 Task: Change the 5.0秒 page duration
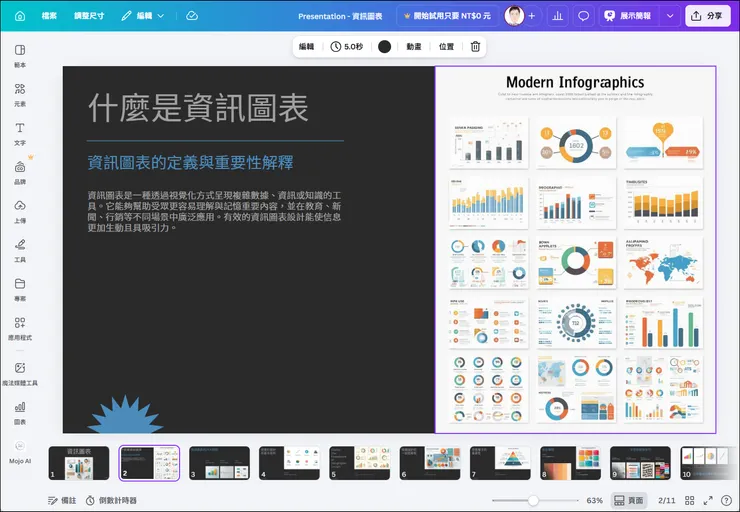coord(347,46)
